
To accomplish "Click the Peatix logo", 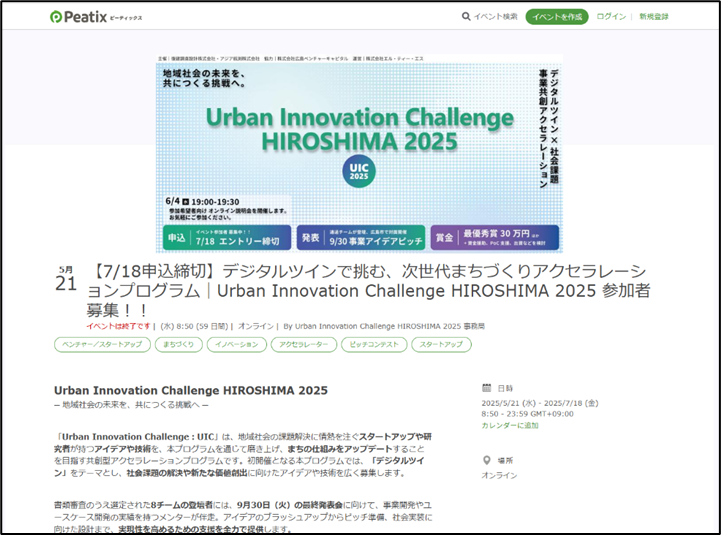I will [x=85, y=16].
